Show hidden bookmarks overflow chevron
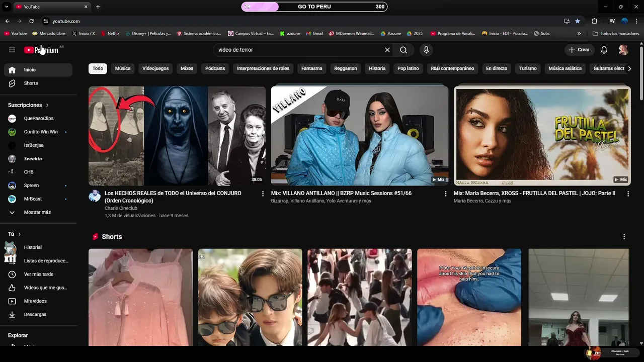The width and height of the screenshot is (644, 362). 579,34
